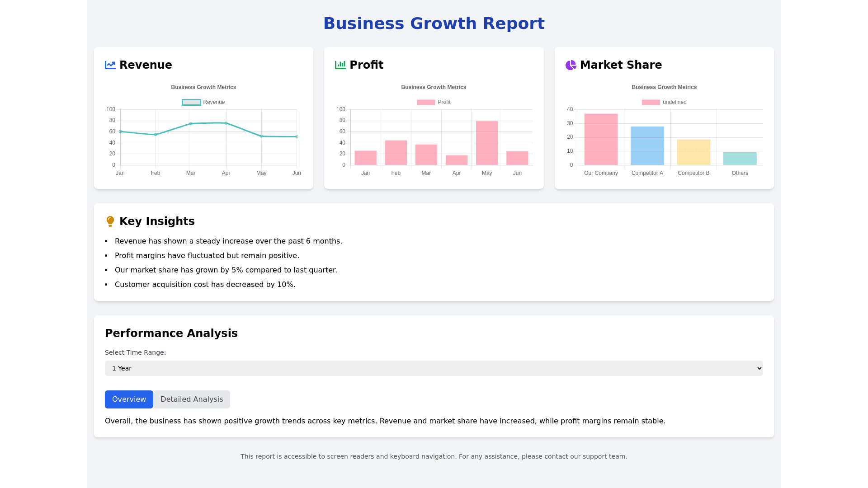Click the Feb bar in Profit chart

point(396,153)
